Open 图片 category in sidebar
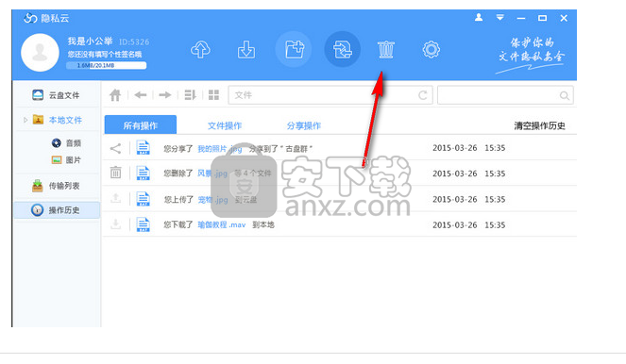The height and width of the screenshot is (364, 626). (66, 160)
